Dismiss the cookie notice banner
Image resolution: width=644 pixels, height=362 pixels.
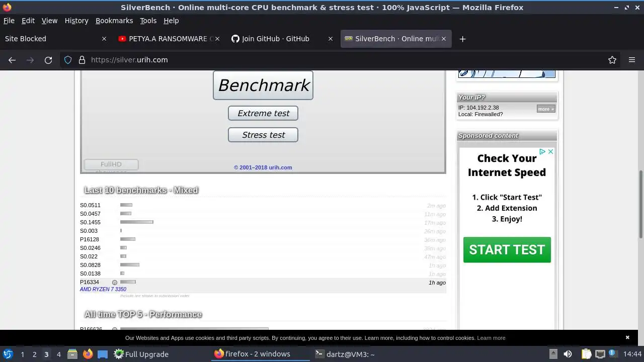(x=627, y=337)
